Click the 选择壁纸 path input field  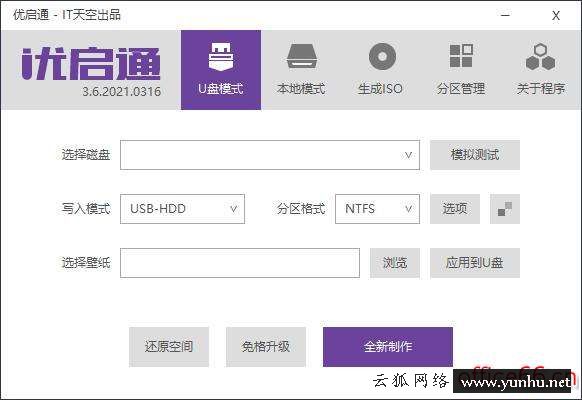tap(240, 263)
